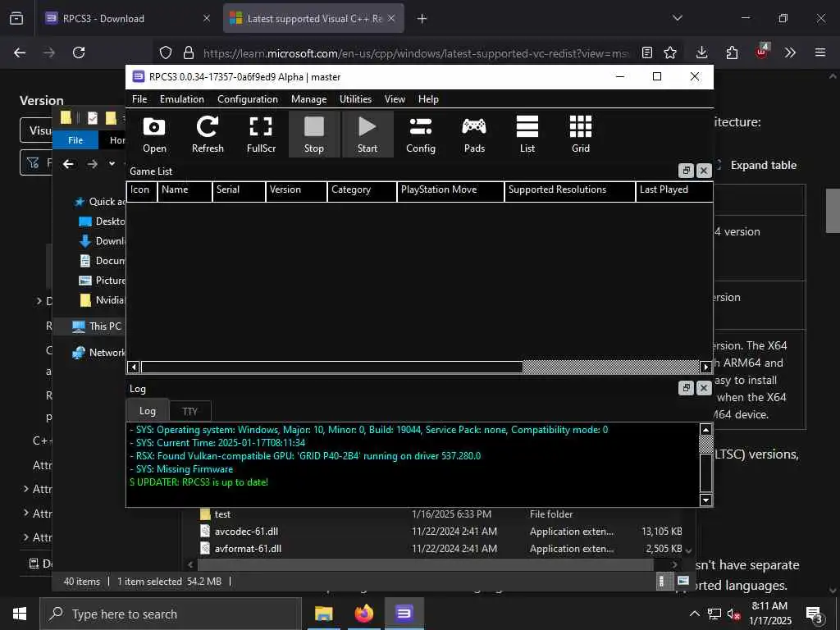Sort game list by Version column
The width and height of the screenshot is (840, 630).
coord(296,190)
